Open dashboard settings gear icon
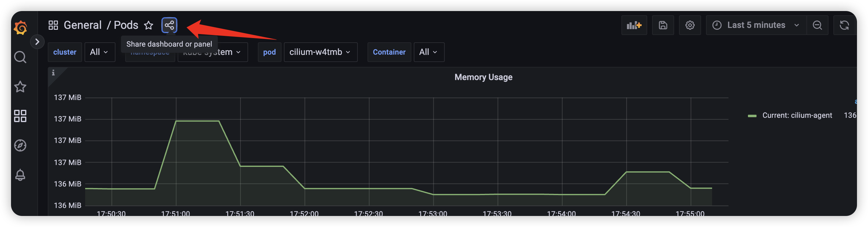The width and height of the screenshot is (868, 227). pyautogui.click(x=690, y=25)
